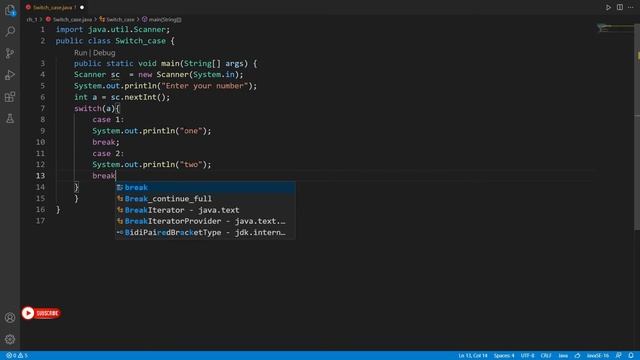This screenshot has width=640, height=360.
Task: Click the Java status thumbs-up icon
Action: point(577,356)
